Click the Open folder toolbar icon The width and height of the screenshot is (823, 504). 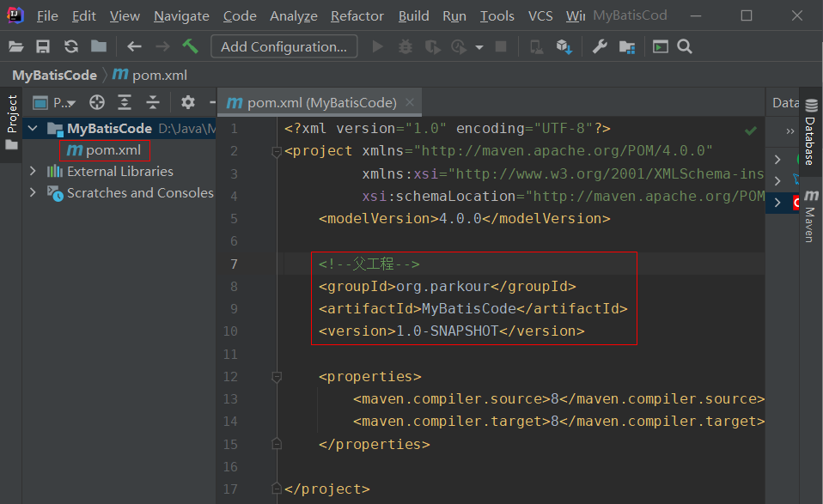(x=15, y=46)
